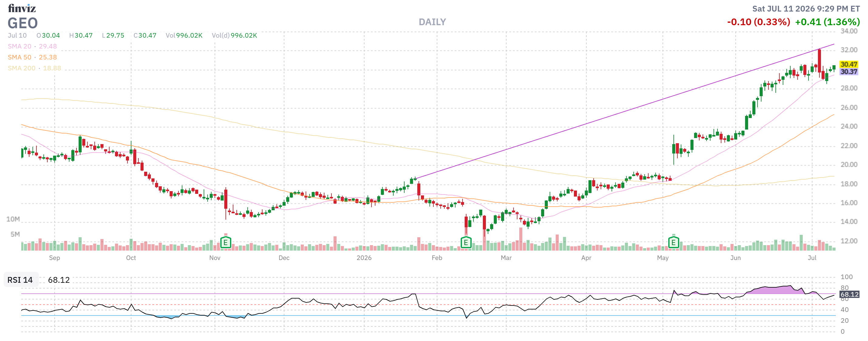Viewport: 868px width, 341px height.
Task: Click the +0.41 (1.36%) change value
Action: tap(827, 22)
